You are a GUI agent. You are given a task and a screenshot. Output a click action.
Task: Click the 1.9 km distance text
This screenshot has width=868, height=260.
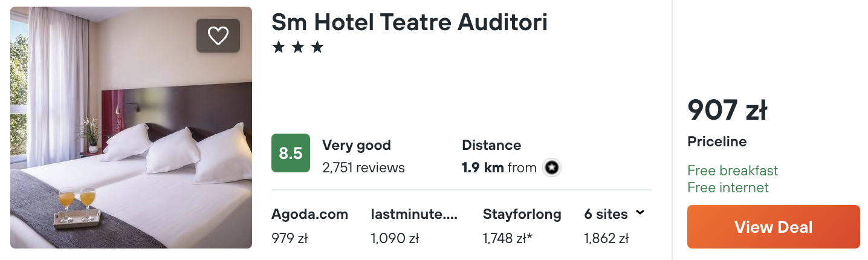tap(482, 167)
